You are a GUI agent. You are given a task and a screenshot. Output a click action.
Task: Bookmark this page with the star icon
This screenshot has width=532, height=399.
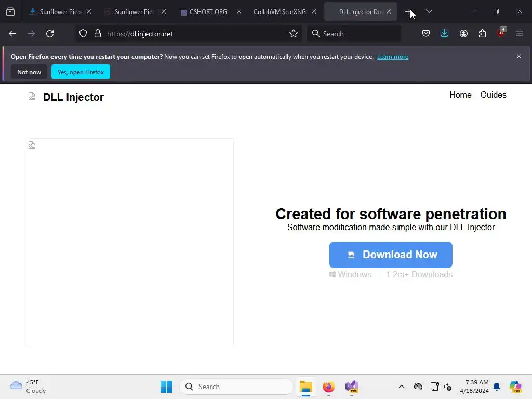tap(294, 34)
